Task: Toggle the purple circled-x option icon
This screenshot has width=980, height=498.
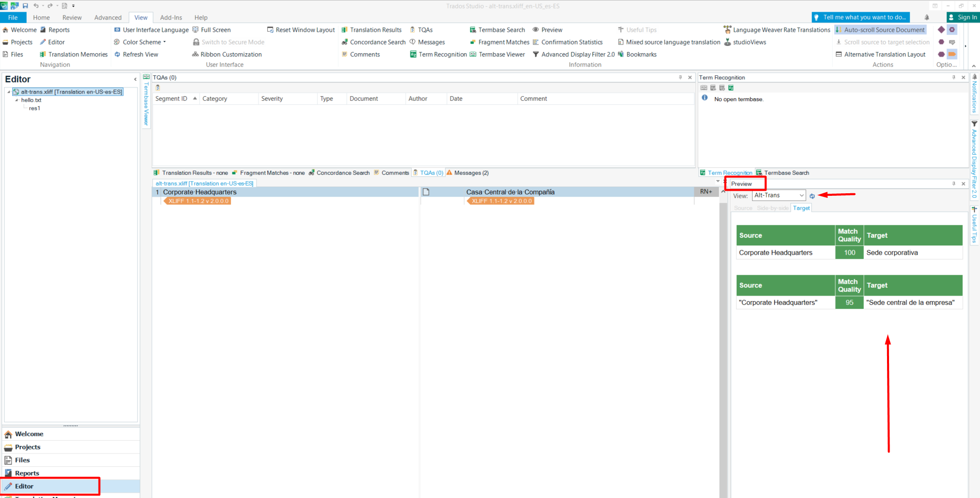Action: tap(952, 30)
